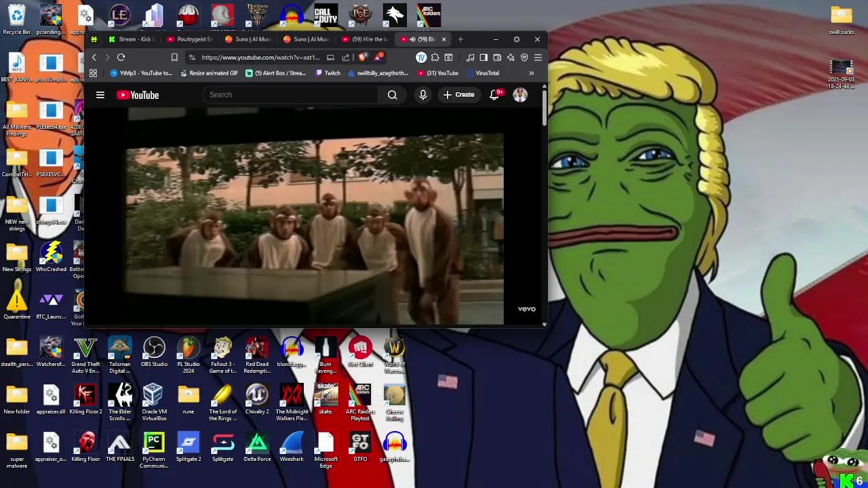Viewport: 868px width, 488px height.
Task: Open YouTube notifications bell
Action: point(495,95)
